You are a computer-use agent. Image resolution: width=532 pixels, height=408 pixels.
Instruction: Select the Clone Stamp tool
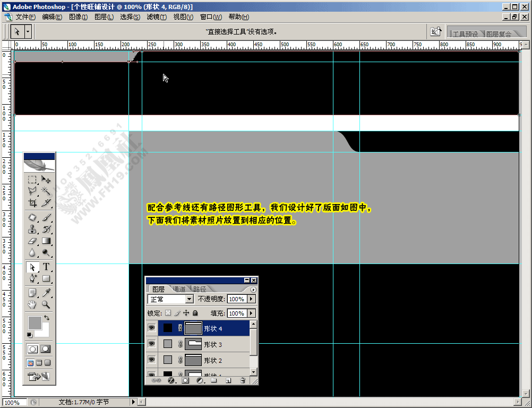32,229
